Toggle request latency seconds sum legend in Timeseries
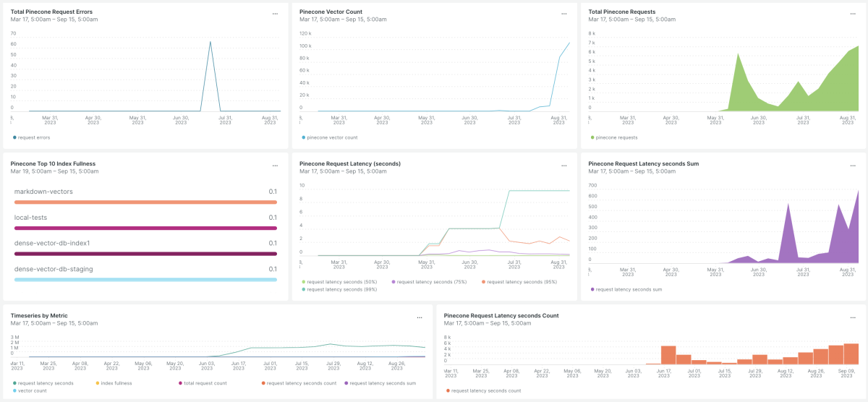 click(x=380, y=382)
